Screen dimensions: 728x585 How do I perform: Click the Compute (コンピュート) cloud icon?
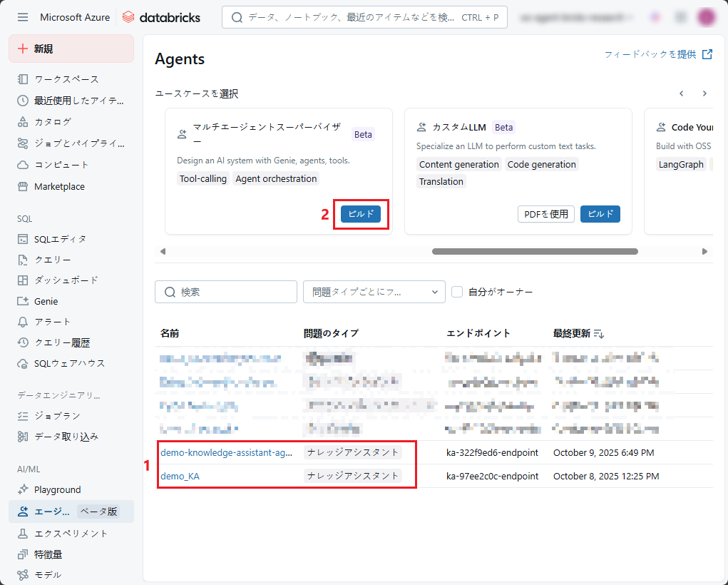[x=23, y=165]
